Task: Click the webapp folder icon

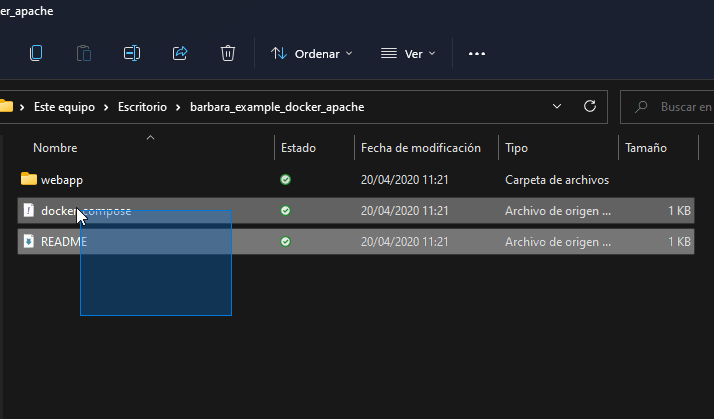Action: [29, 179]
